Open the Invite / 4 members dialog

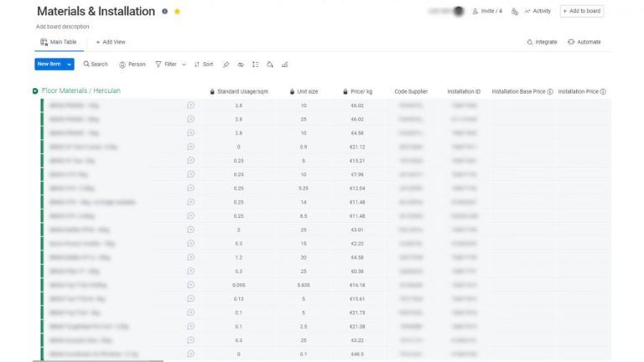(487, 11)
